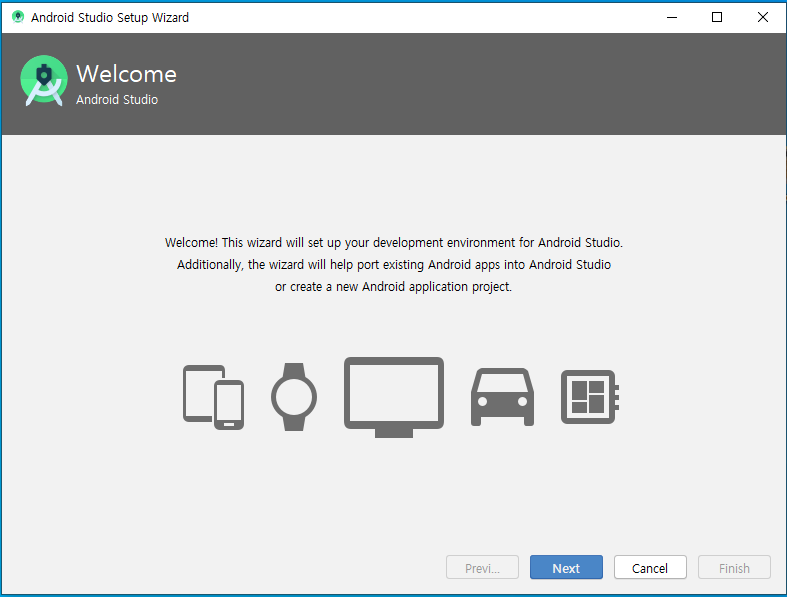The width and height of the screenshot is (787, 597).
Task: Select the phone and tablet icon
Action: [213, 397]
